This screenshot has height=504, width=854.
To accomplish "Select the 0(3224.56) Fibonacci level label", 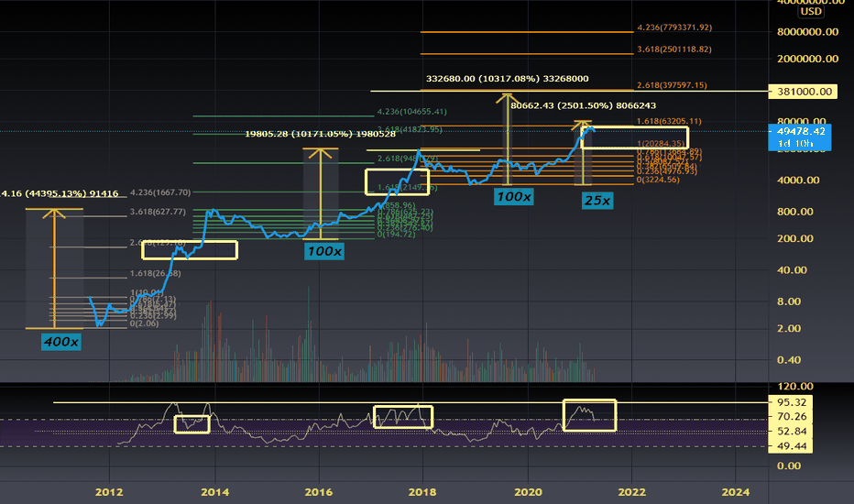I will 658,180.
